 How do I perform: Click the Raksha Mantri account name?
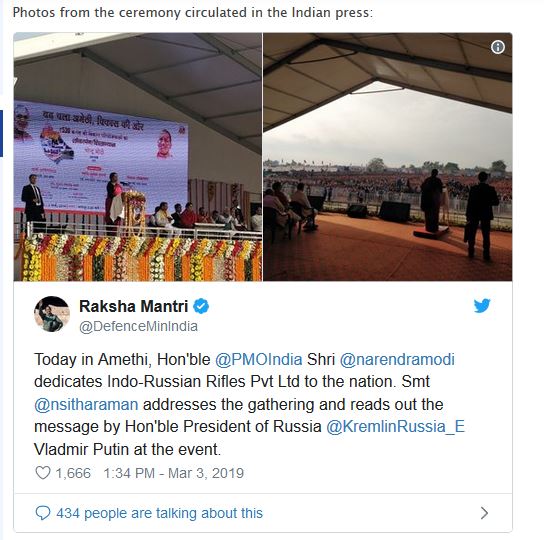point(134,306)
